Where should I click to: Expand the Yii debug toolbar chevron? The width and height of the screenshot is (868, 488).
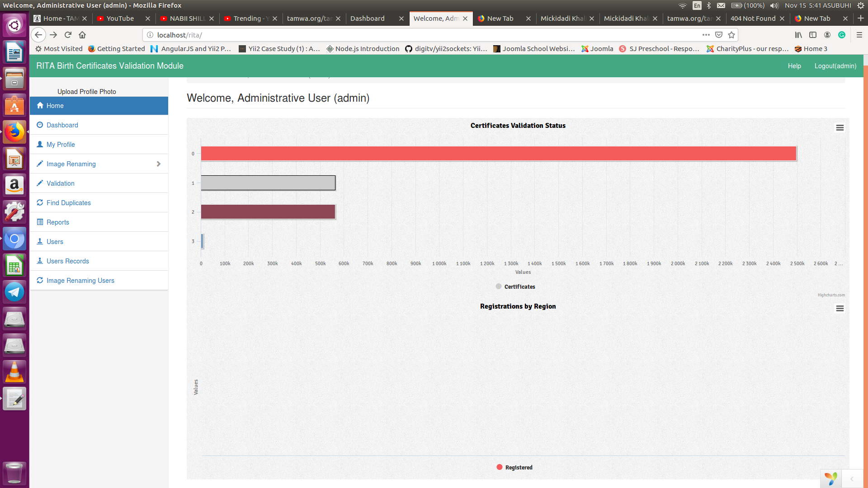pos(852,479)
